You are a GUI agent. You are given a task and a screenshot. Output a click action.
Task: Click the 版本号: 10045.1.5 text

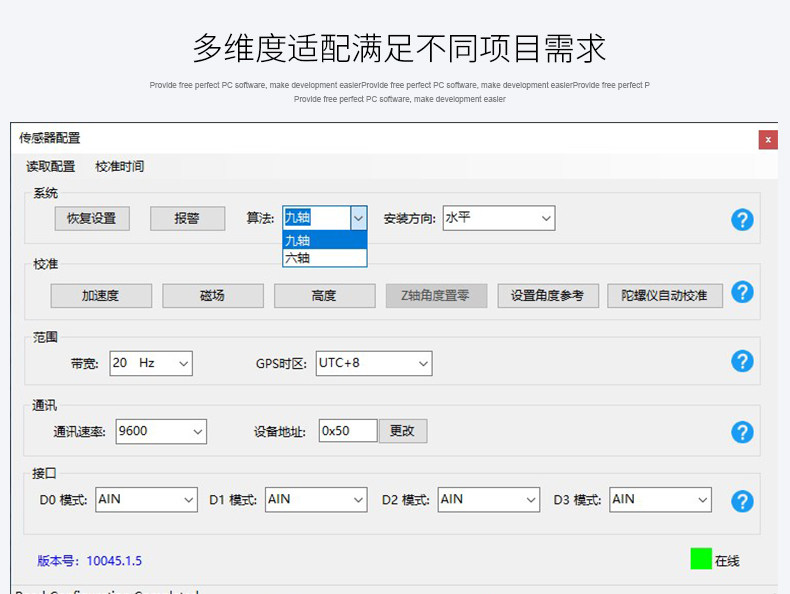click(90, 561)
